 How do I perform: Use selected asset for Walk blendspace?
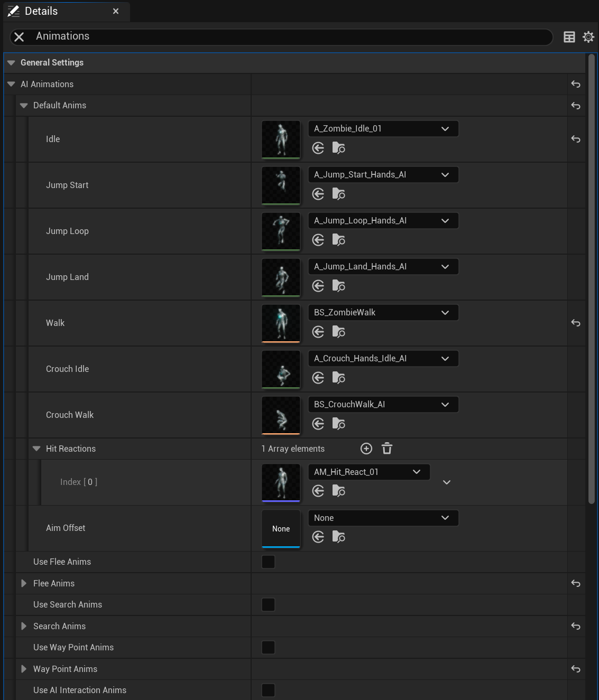pyautogui.click(x=318, y=332)
